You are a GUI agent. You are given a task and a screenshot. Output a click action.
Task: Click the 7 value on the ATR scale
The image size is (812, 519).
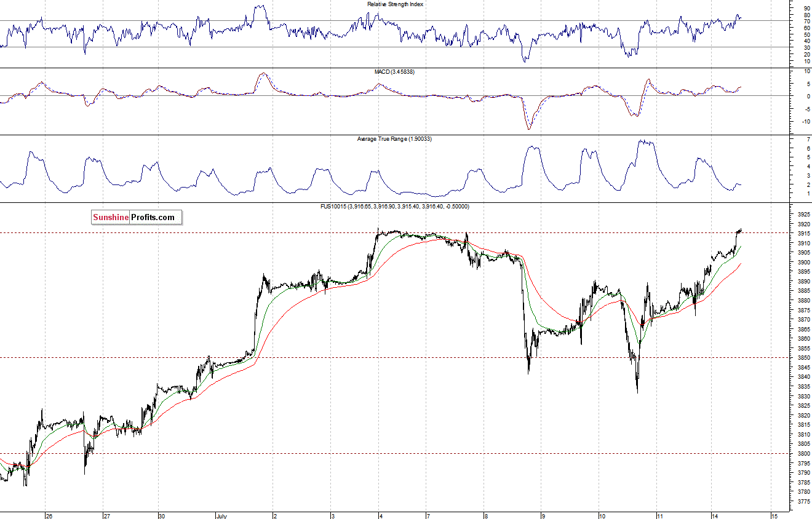tap(808, 140)
